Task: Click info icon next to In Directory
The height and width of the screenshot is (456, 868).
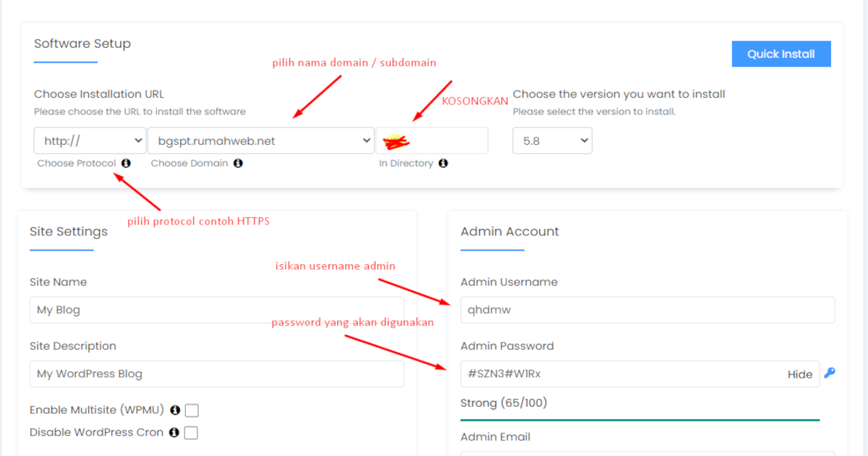Action: tap(443, 164)
